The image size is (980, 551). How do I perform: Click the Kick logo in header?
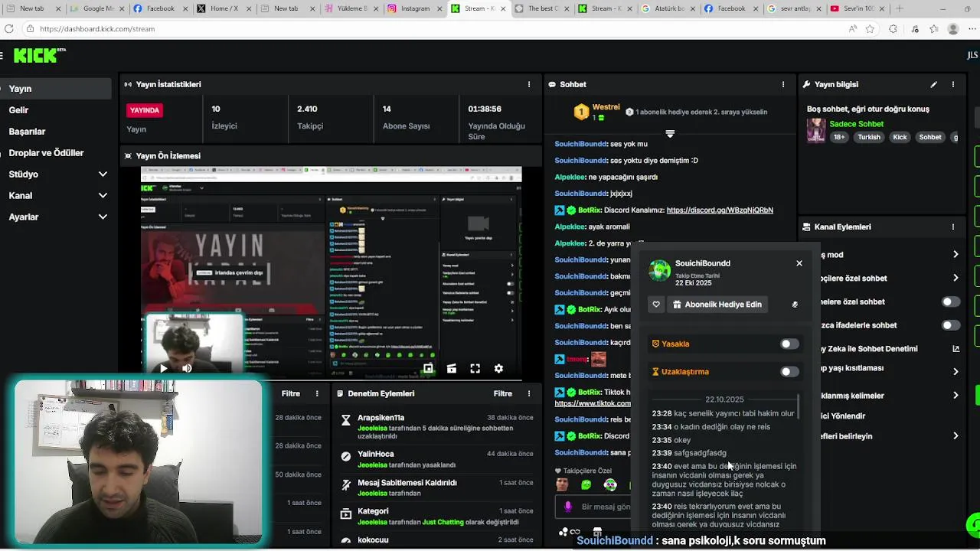point(39,55)
